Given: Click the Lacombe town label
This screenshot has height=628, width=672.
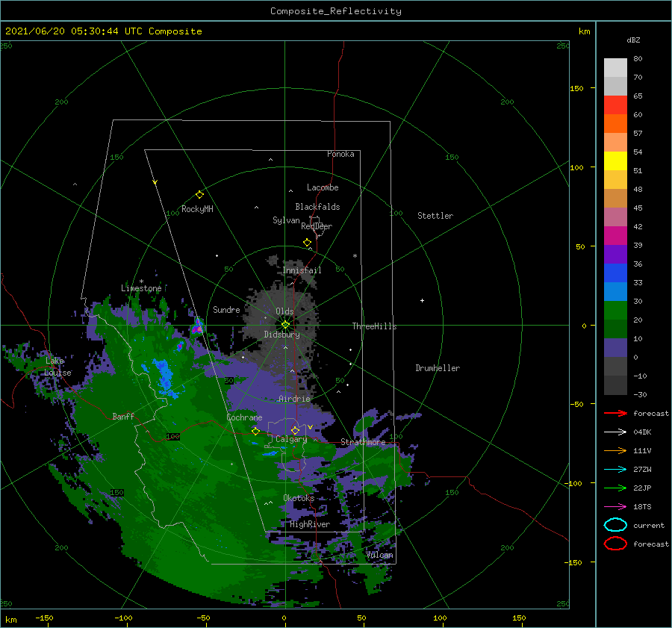Looking at the screenshot, I should (x=323, y=187).
